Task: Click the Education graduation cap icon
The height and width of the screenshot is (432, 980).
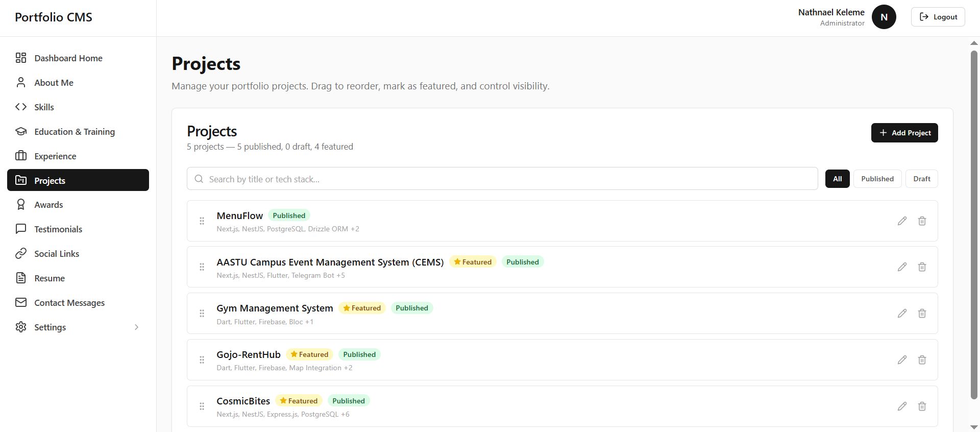Action: [21, 131]
